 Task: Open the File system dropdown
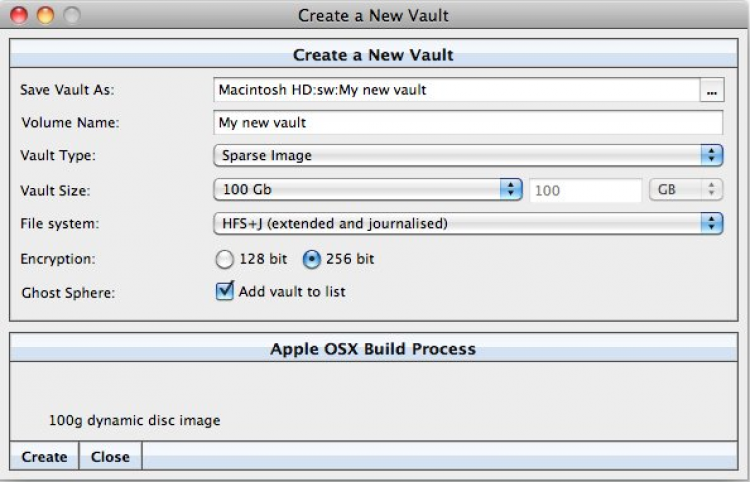point(468,223)
